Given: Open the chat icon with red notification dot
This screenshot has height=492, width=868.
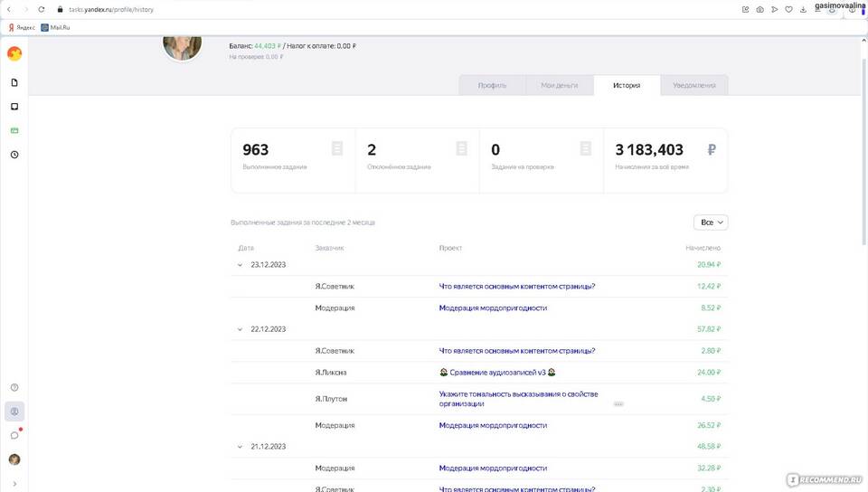Looking at the screenshot, I should (x=15, y=435).
